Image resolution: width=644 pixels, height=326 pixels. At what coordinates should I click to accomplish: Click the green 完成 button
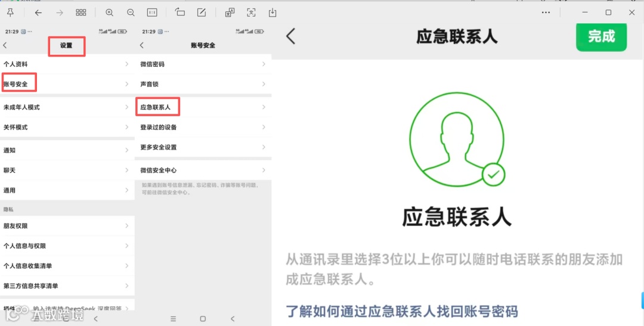[601, 37]
